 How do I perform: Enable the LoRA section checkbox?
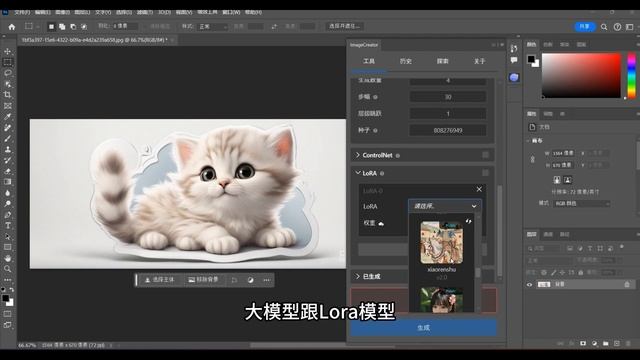pyautogui.click(x=485, y=173)
